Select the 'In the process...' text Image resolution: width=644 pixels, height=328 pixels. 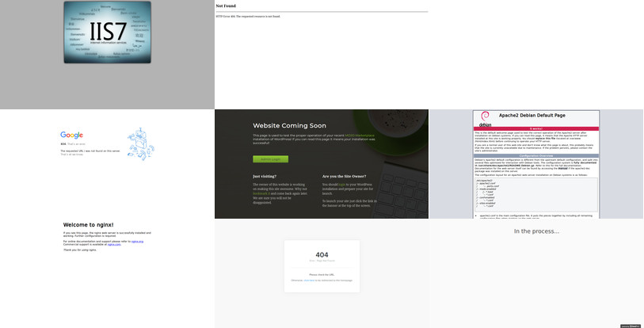pyautogui.click(x=536, y=231)
